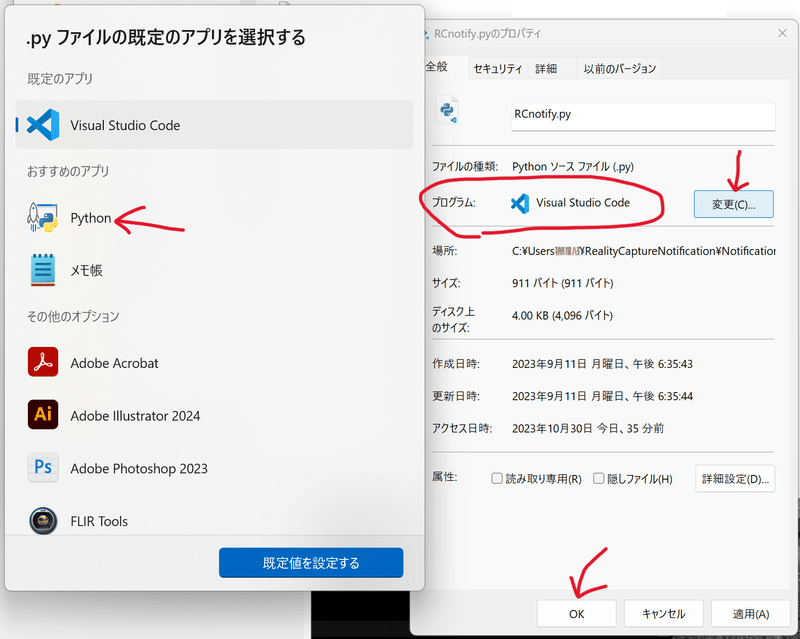Screen dimensions: 800x639
Task: Click the キャンセル button
Action: tap(664, 614)
